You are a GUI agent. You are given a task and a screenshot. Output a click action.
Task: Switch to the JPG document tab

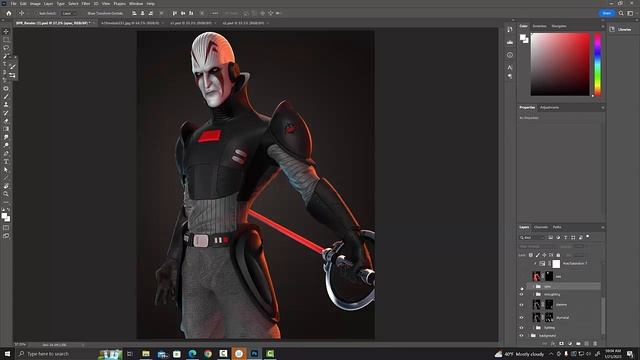[x=130, y=23]
